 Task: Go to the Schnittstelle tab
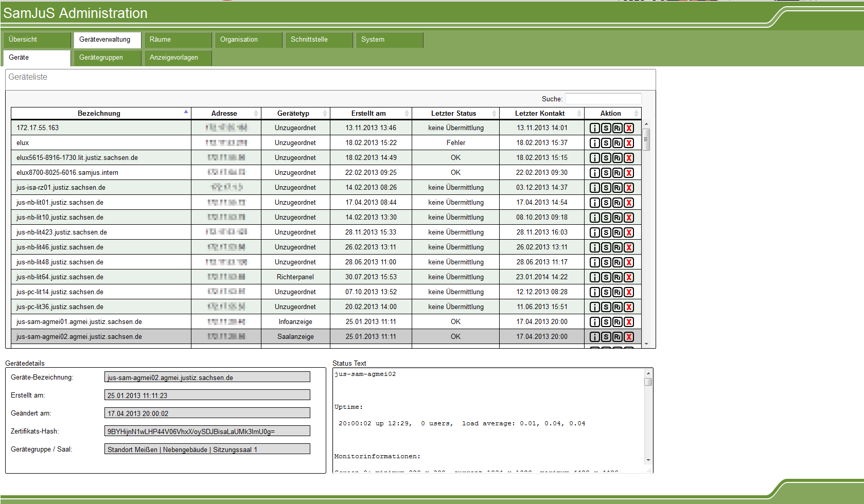tap(319, 40)
